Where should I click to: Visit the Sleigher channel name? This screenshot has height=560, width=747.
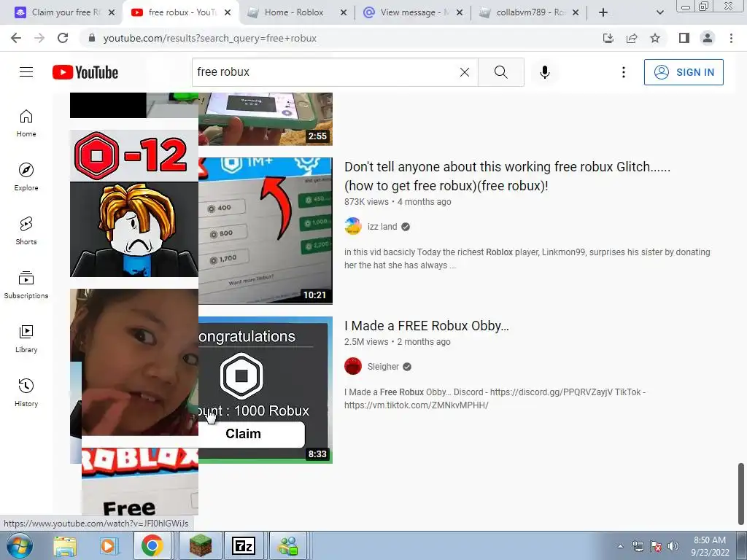[x=383, y=367]
